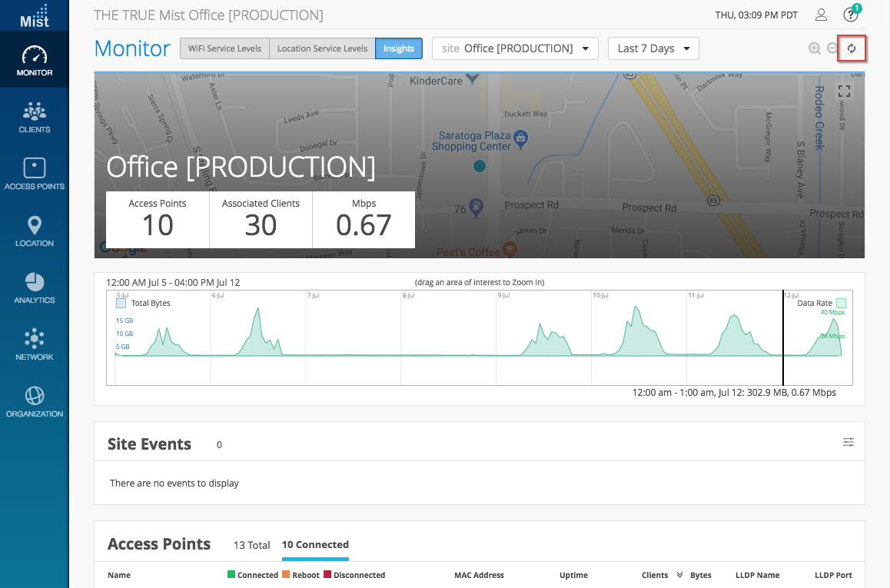Open the help question mark icon

pyautogui.click(x=850, y=15)
